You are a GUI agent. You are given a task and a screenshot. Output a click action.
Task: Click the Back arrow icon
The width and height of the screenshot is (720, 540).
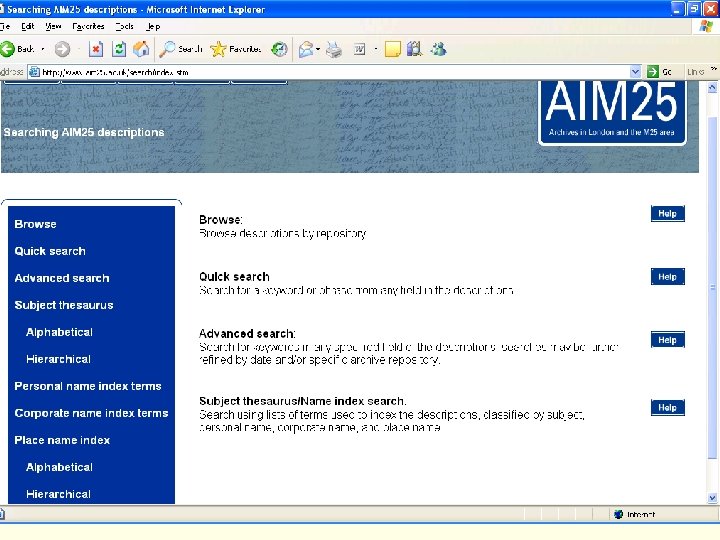[7, 49]
